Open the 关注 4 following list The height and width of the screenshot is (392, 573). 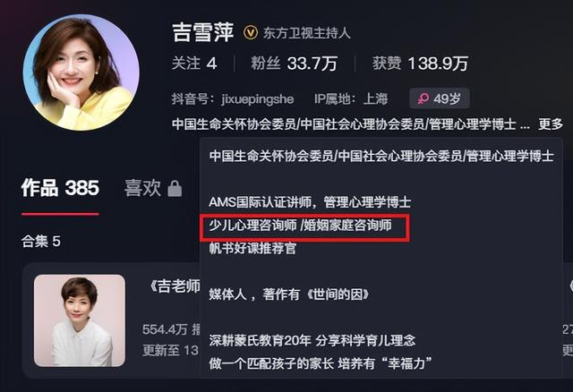[x=194, y=64]
